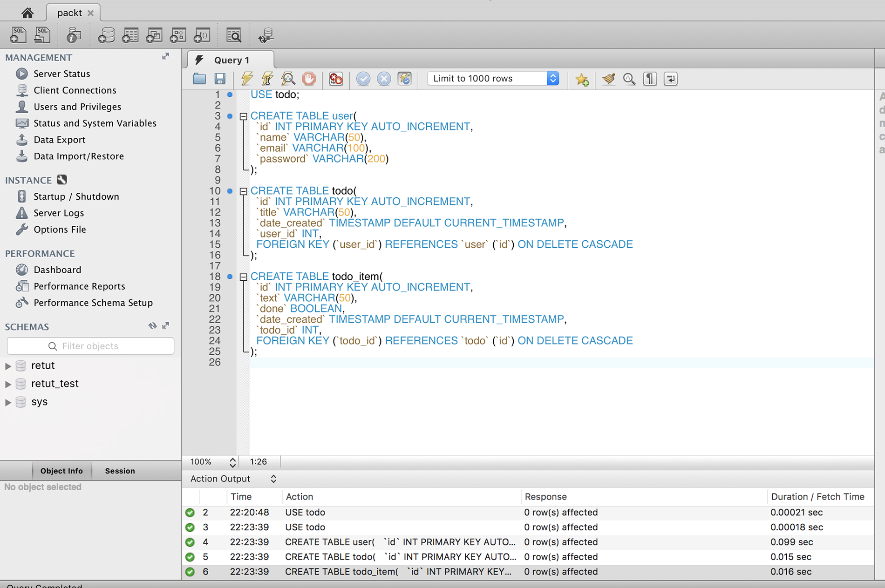
Task: Click the Explain query magnifier-bolt icon
Action: click(288, 79)
